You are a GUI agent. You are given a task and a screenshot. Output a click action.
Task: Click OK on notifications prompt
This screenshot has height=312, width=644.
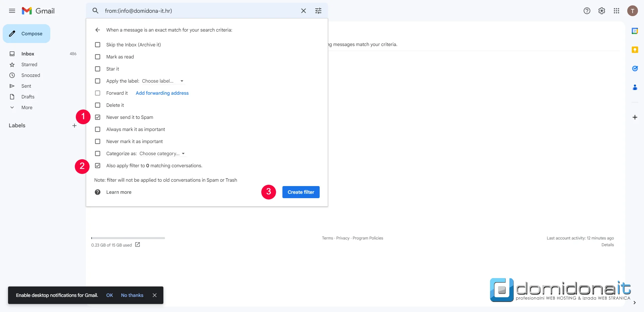tap(110, 295)
